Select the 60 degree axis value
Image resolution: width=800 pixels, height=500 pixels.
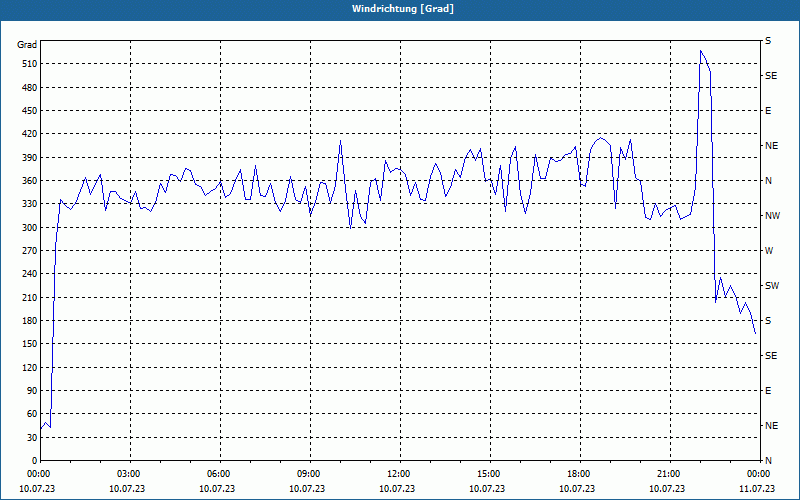pos(32,414)
